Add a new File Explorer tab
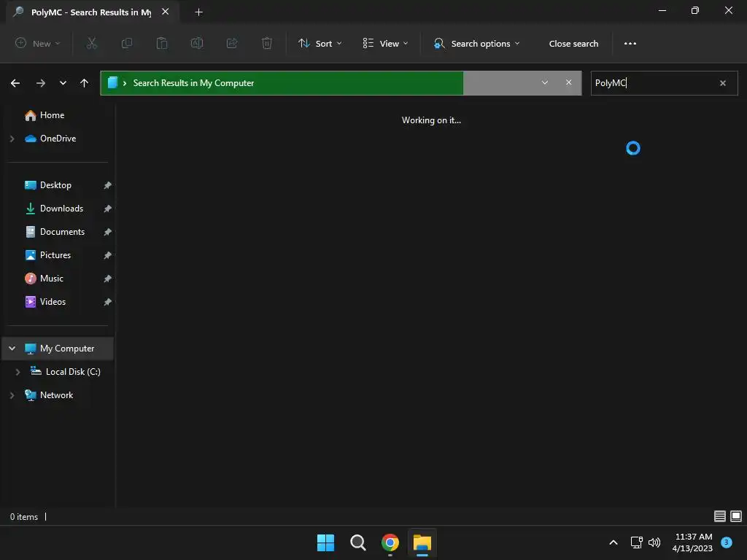This screenshot has width=747, height=560. pos(199,12)
